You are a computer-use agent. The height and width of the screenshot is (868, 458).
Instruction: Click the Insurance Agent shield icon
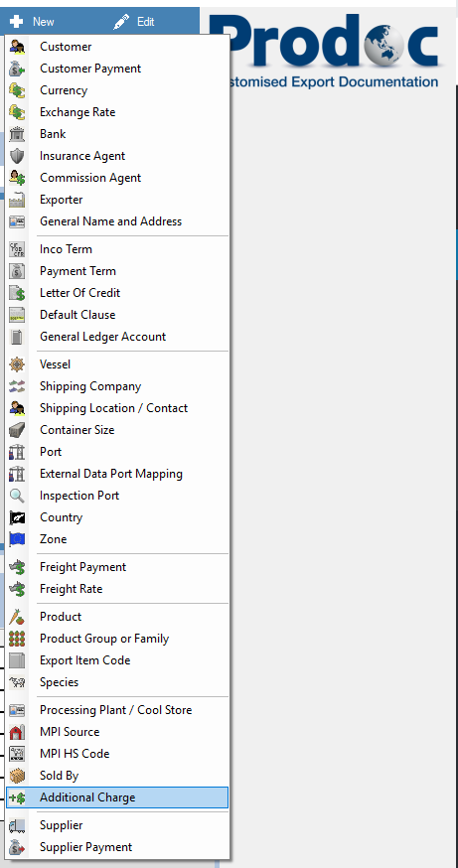[17, 156]
